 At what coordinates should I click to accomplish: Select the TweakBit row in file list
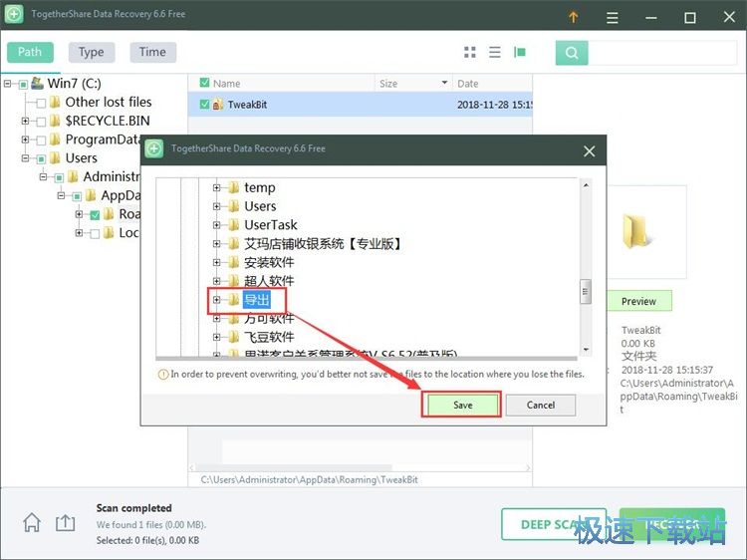tap(361, 105)
